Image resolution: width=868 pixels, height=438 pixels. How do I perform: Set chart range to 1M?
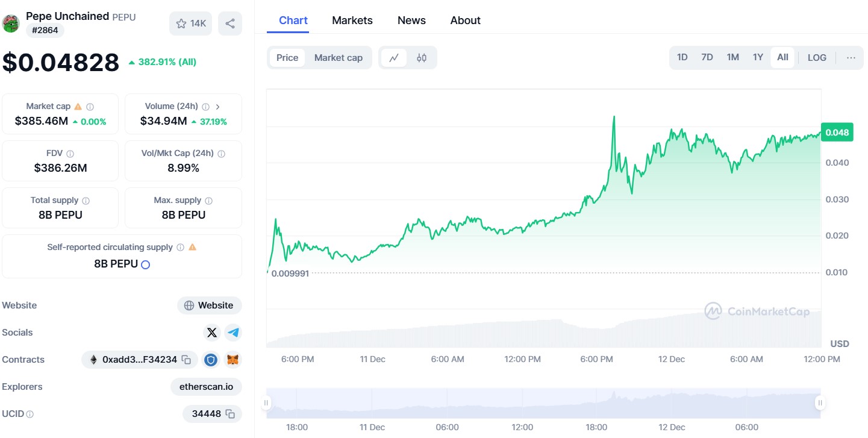(x=732, y=58)
